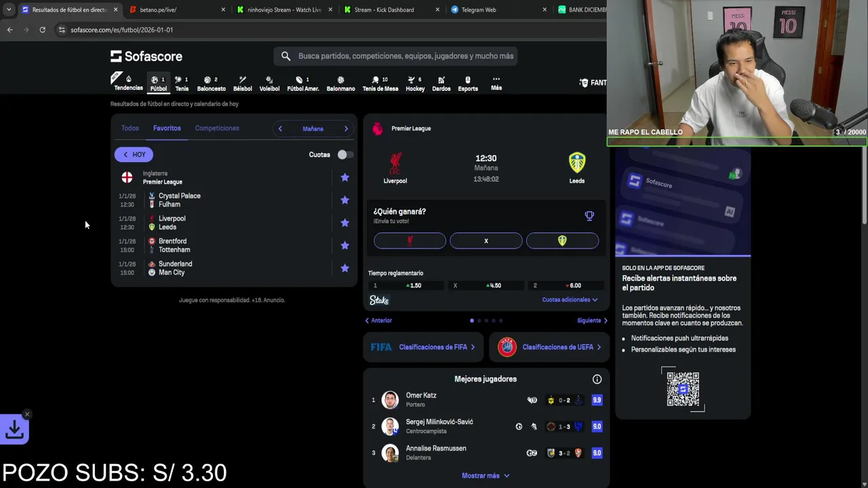
Task: Open the Fantasy section link
Action: tap(593, 83)
